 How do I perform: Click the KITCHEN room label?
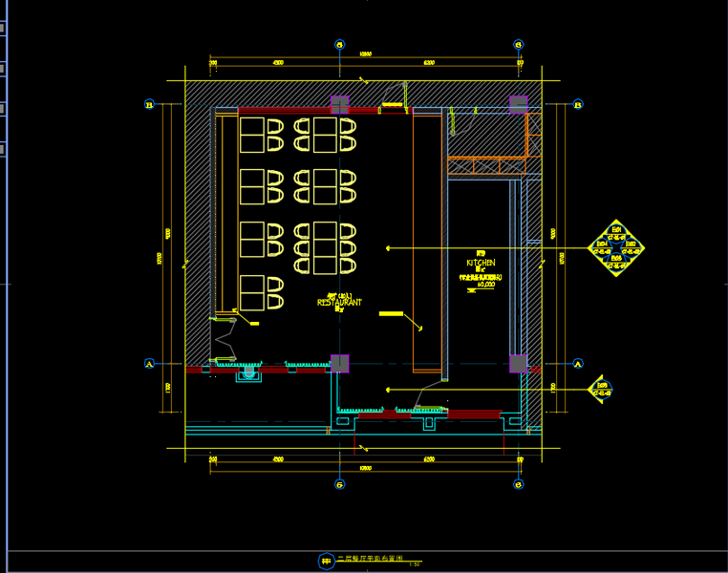(481, 263)
